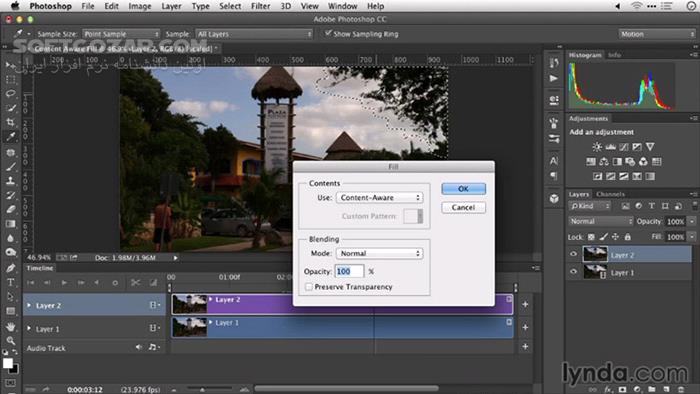Open the Layer menu
Image resolution: width=700 pixels, height=394 pixels.
point(171,6)
